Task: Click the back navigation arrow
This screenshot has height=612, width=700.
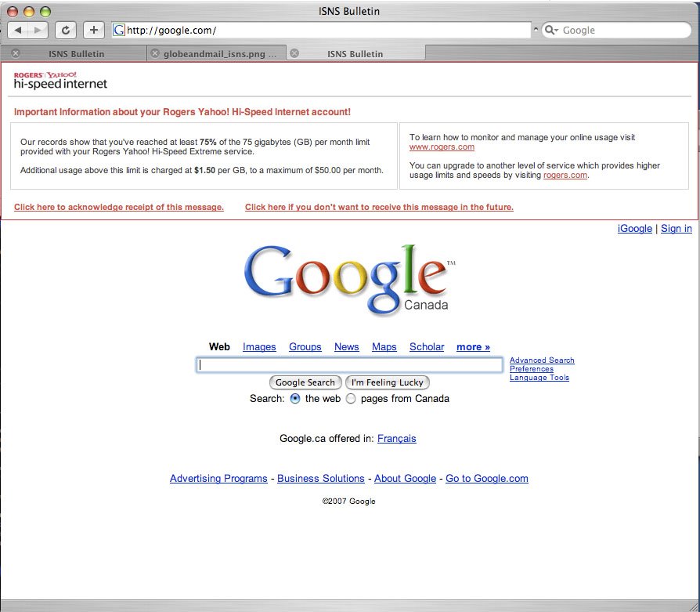Action: pyautogui.click(x=19, y=30)
